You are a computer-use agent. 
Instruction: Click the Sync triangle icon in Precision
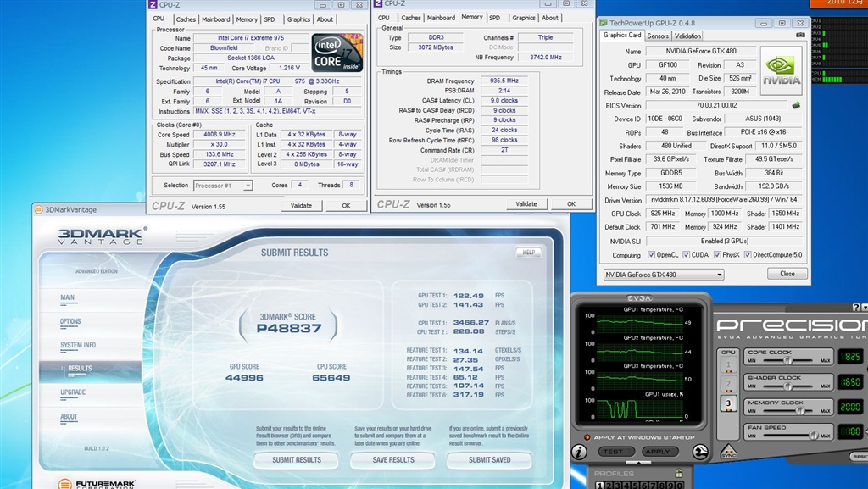(x=728, y=452)
